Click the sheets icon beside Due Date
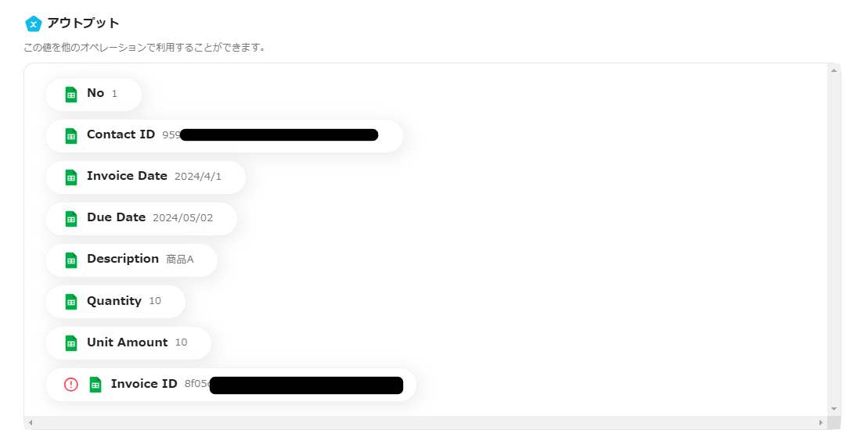Image resolution: width=868 pixels, height=448 pixels. tap(71, 219)
